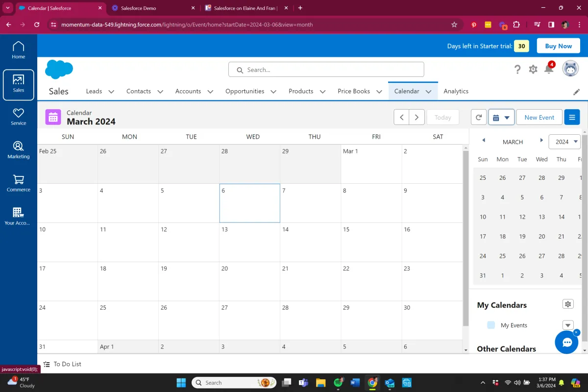588x392 pixels.
Task: Click the Mar 1 day cell
Action: [371, 164]
